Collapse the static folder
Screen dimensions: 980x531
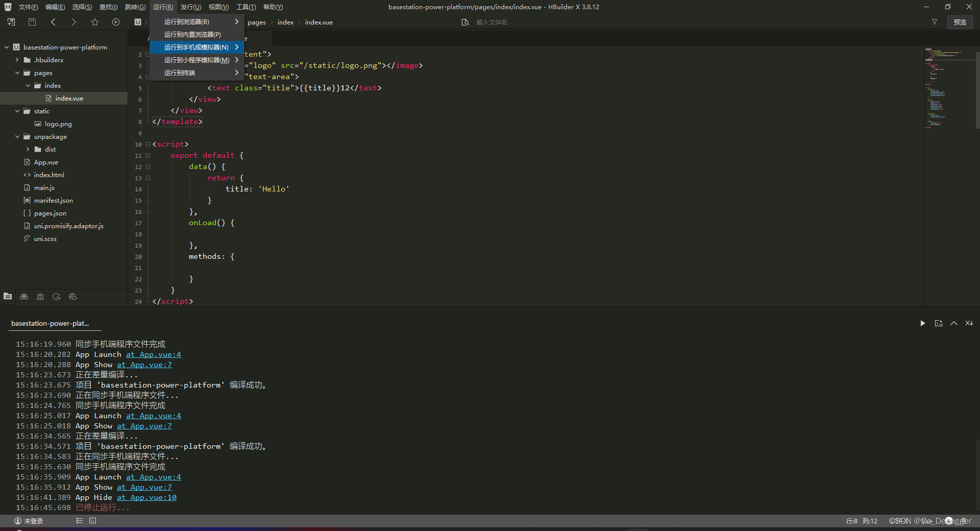pyautogui.click(x=17, y=111)
